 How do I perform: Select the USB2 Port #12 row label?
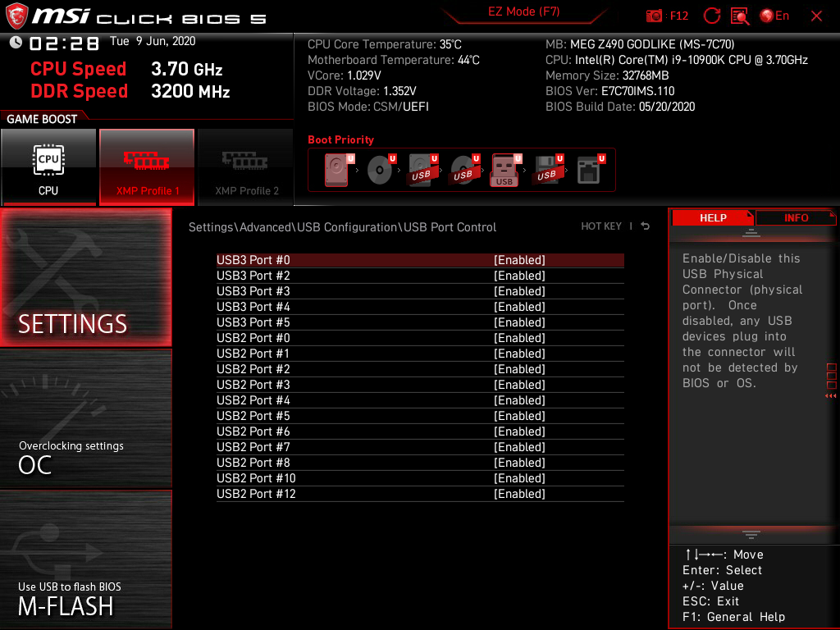coord(256,493)
